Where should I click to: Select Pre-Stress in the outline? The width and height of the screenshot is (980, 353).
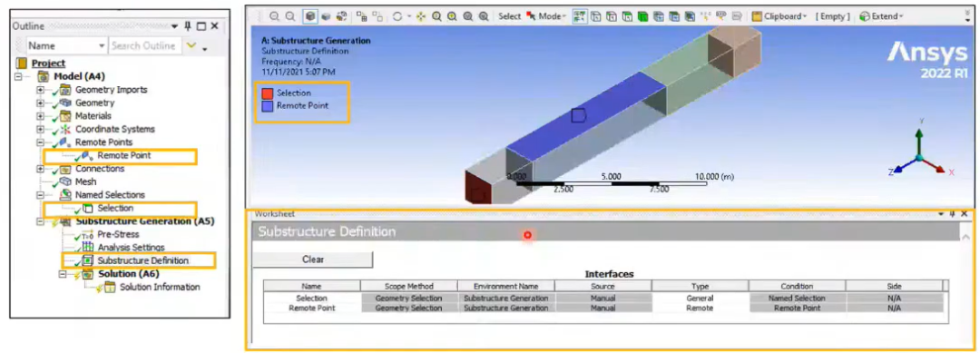pos(118,234)
